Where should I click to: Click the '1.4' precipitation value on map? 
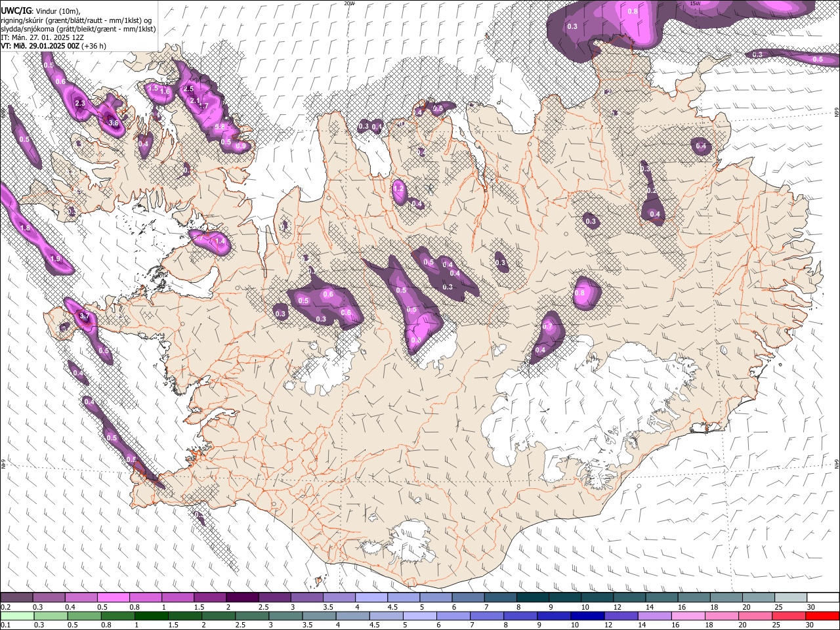point(220,241)
